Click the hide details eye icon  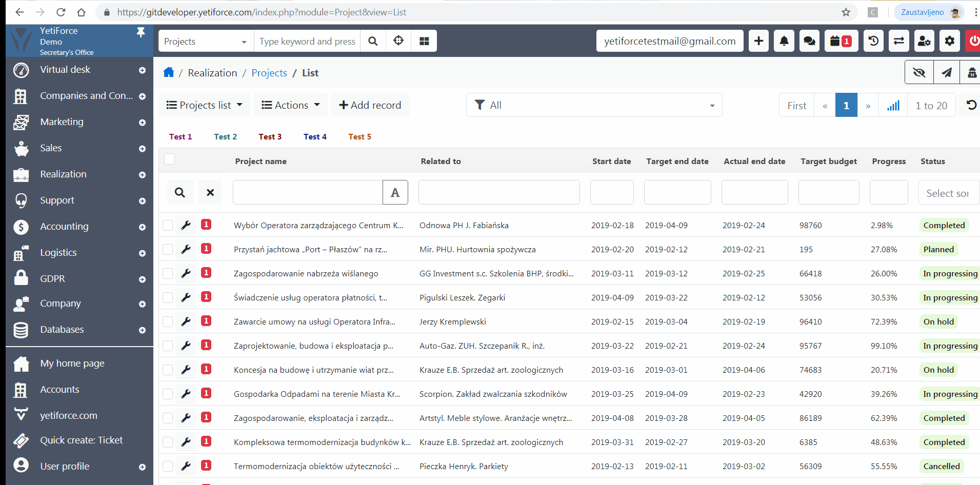[919, 72]
